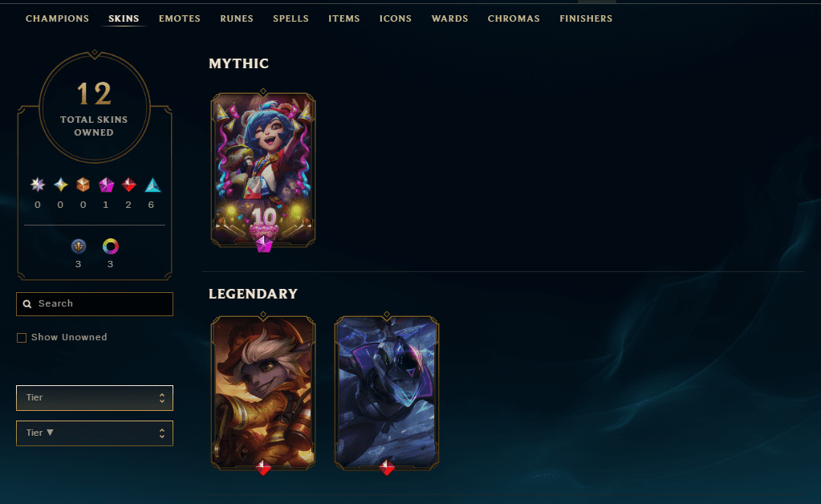
Task: Open the first Tier dropdown
Action: [x=94, y=398]
